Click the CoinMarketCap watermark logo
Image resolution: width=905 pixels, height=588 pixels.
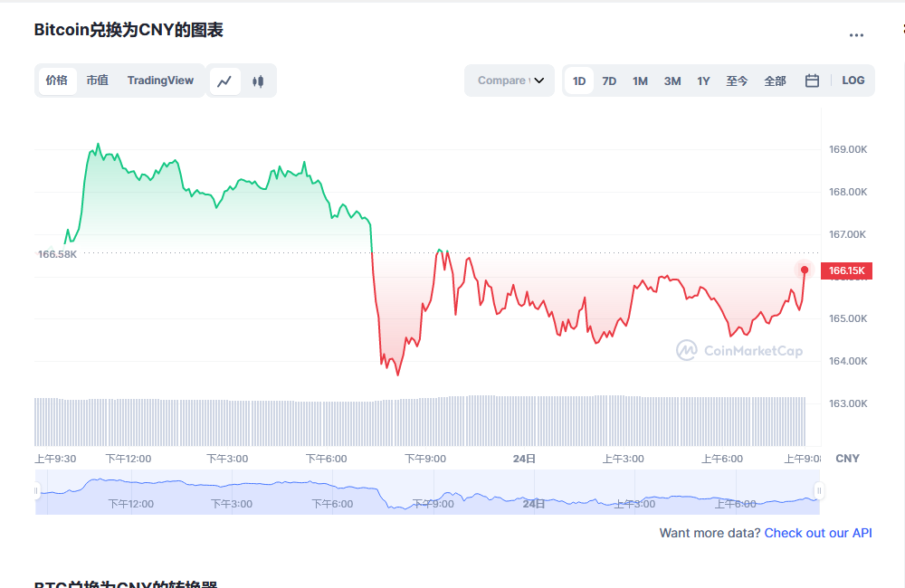click(738, 351)
